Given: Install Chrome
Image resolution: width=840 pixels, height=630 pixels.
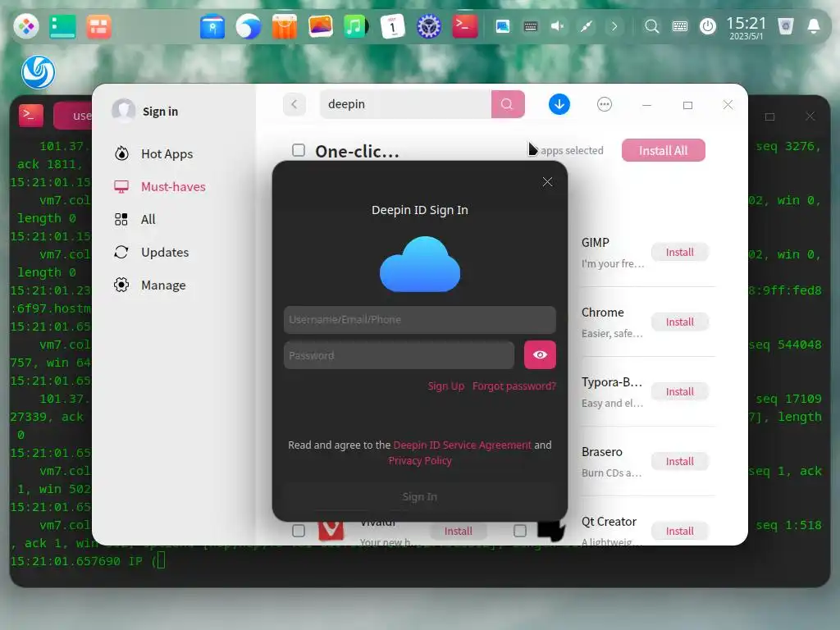Looking at the screenshot, I should (x=679, y=322).
